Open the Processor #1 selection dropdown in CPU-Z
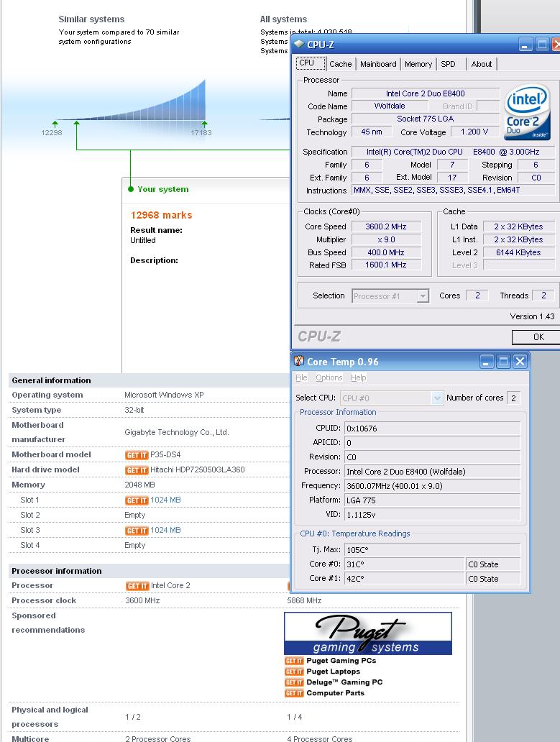The height and width of the screenshot is (742, 560). click(x=423, y=296)
